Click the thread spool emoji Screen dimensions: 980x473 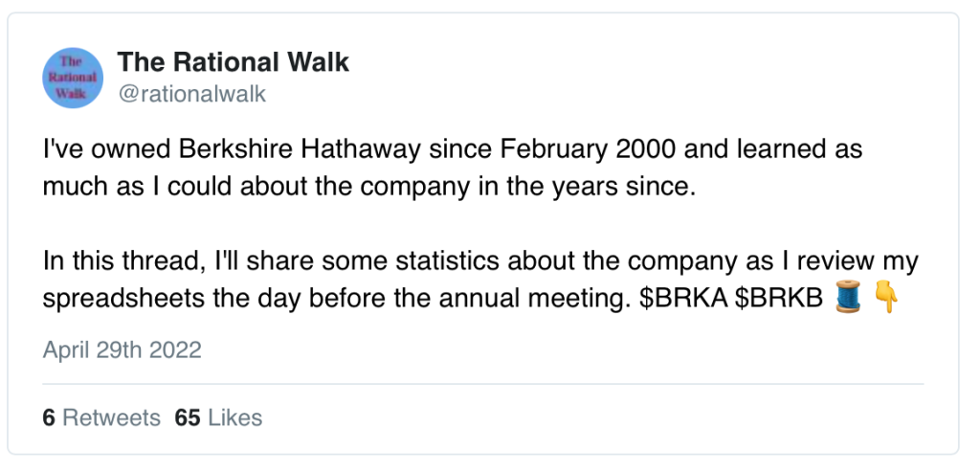click(x=848, y=299)
